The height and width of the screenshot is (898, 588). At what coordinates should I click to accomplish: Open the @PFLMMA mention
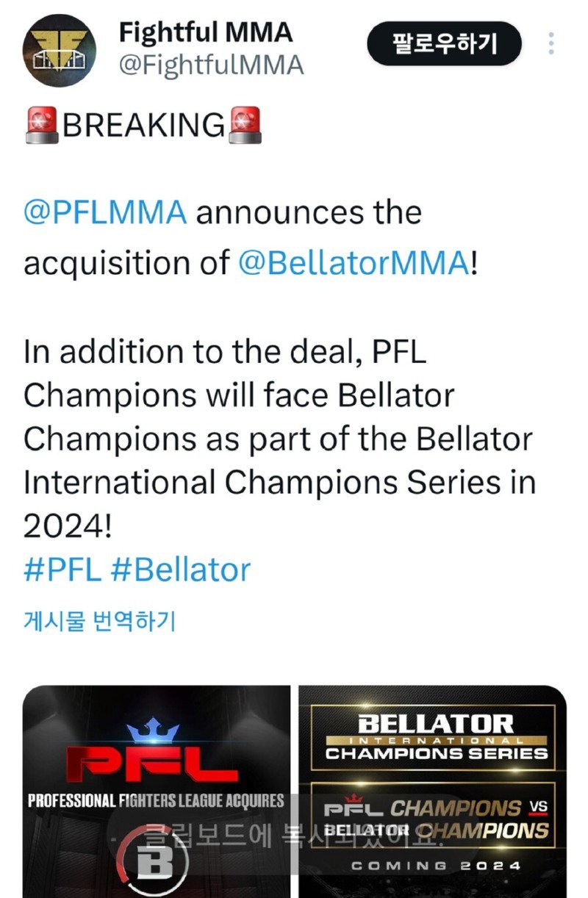pyautogui.click(x=105, y=213)
